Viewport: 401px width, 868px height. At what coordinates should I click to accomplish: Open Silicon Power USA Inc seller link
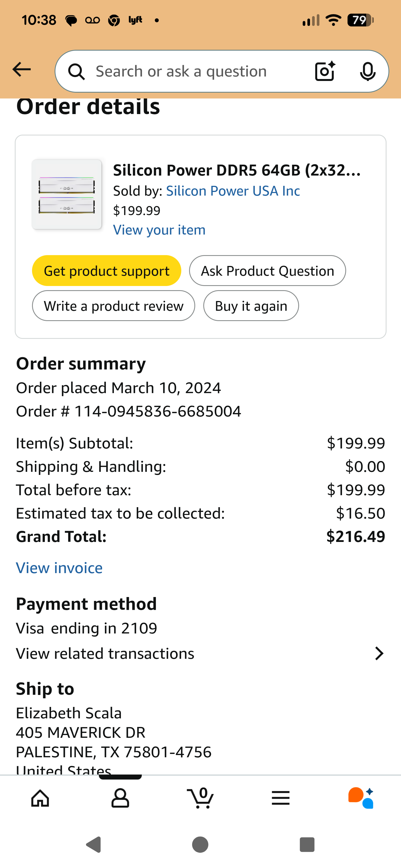233,191
